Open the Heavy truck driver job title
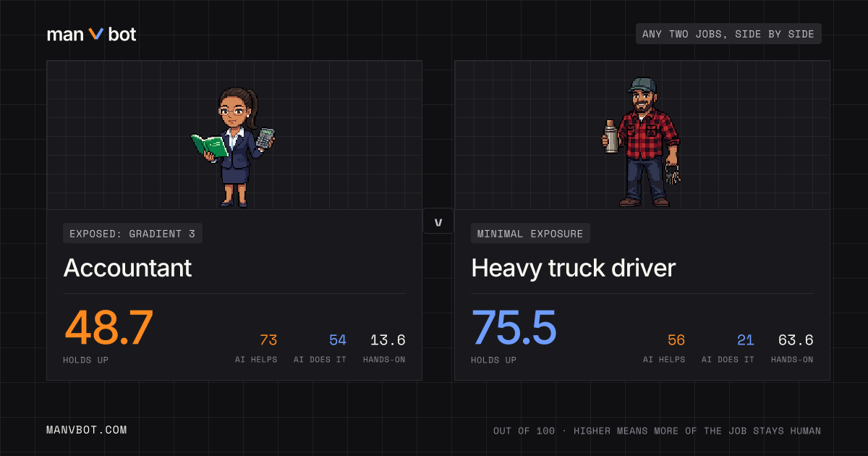The height and width of the screenshot is (456, 868). point(573,268)
